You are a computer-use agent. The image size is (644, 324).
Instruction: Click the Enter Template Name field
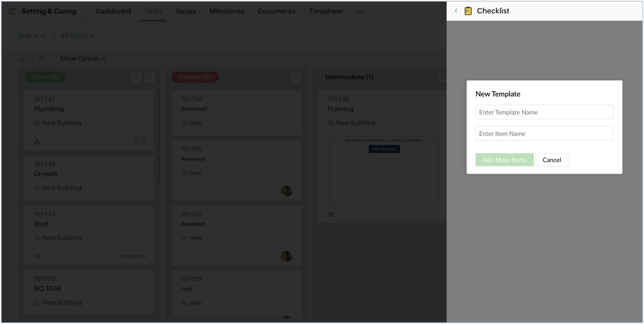[544, 112]
